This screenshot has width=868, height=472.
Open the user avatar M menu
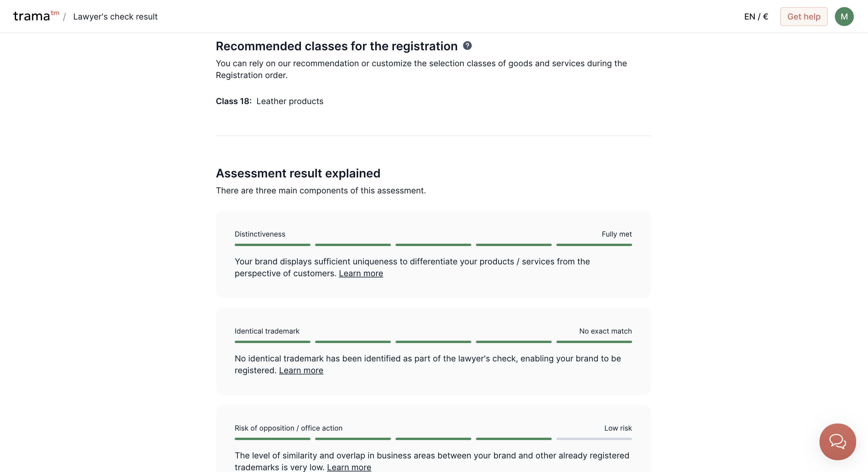coord(844,17)
